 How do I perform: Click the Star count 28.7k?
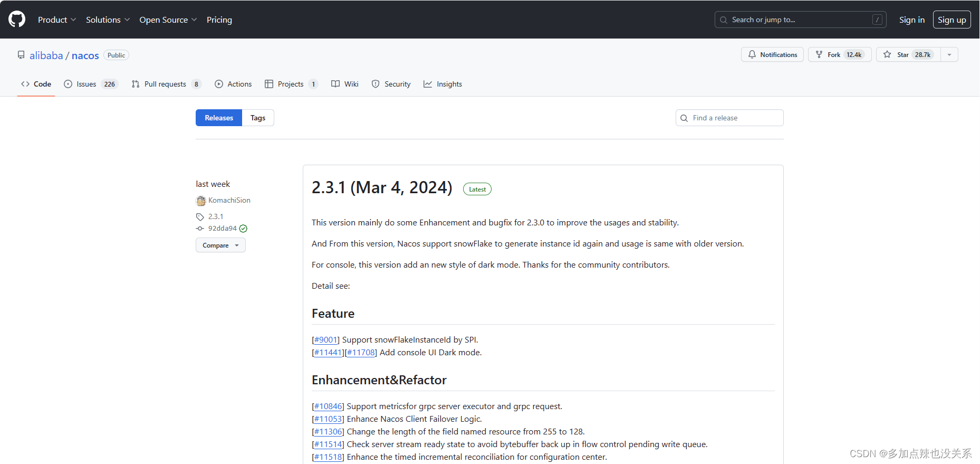923,54
